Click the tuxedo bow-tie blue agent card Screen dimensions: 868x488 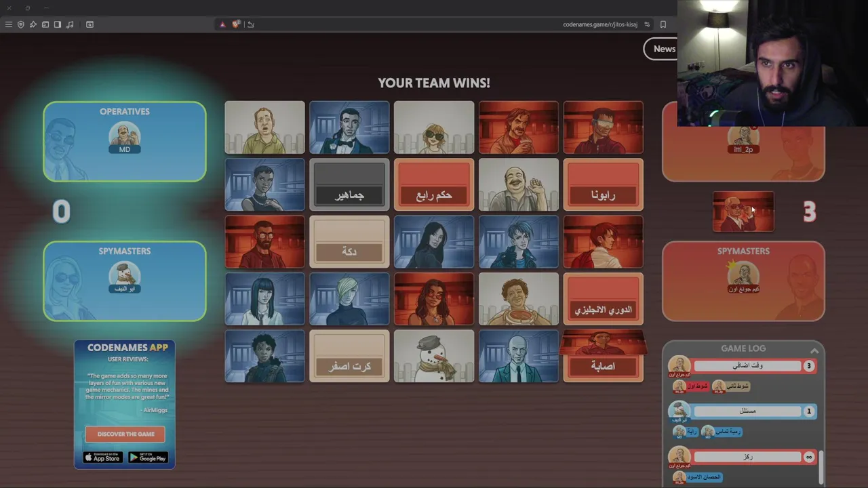point(349,127)
